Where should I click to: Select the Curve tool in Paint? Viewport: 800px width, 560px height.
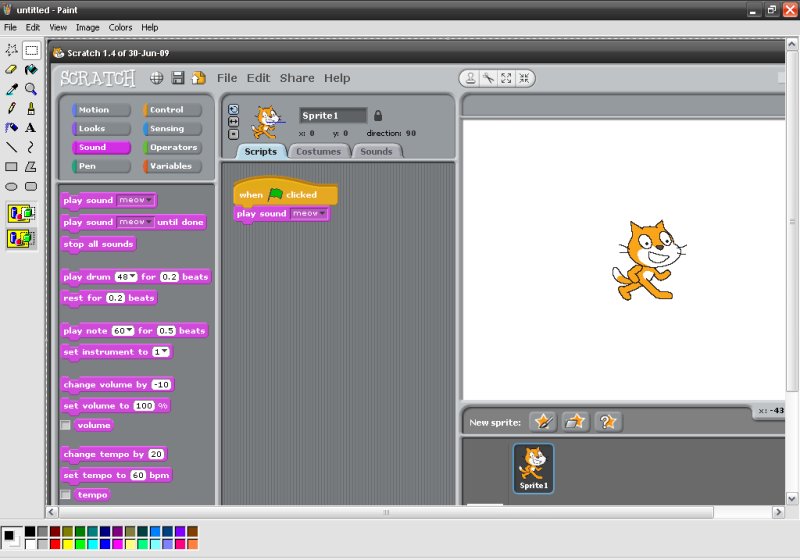(31, 147)
